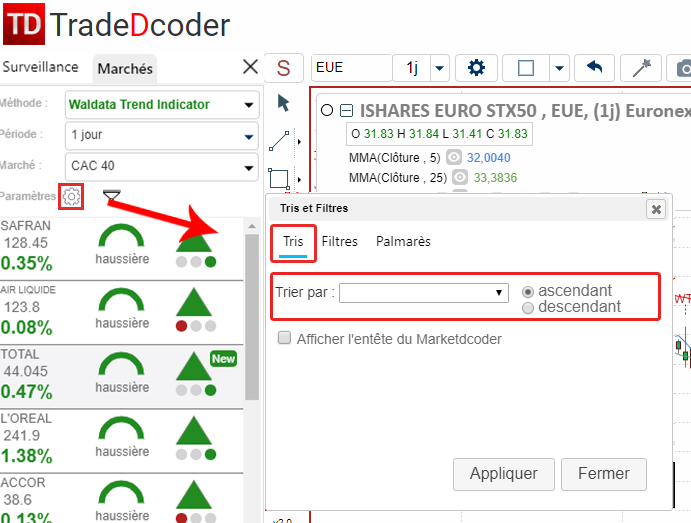Select the Palmarès tab

(403, 241)
